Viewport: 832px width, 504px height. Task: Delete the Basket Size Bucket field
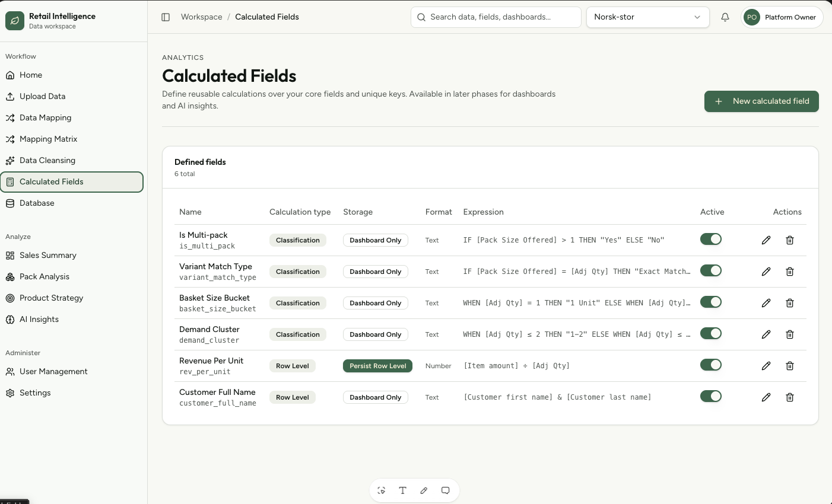pos(790,303)
